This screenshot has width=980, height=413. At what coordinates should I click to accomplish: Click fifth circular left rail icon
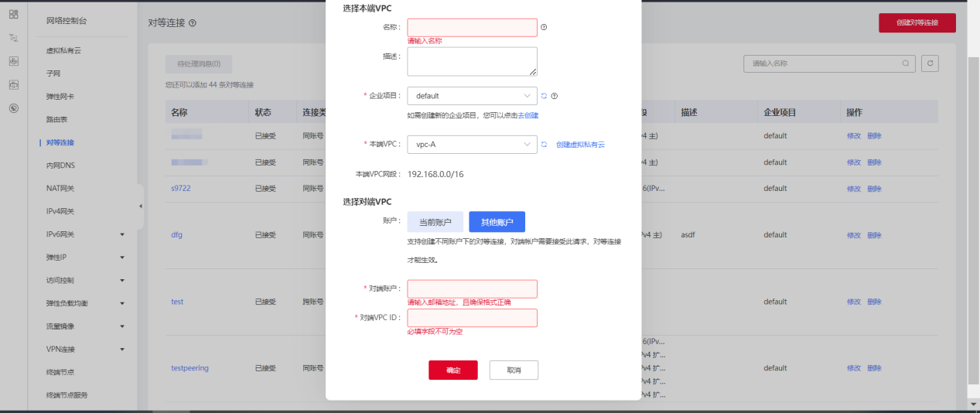coord(13,108)
